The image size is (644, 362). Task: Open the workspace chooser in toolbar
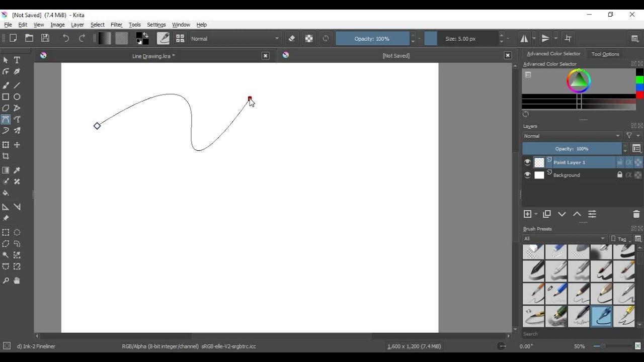coord(635,38)
